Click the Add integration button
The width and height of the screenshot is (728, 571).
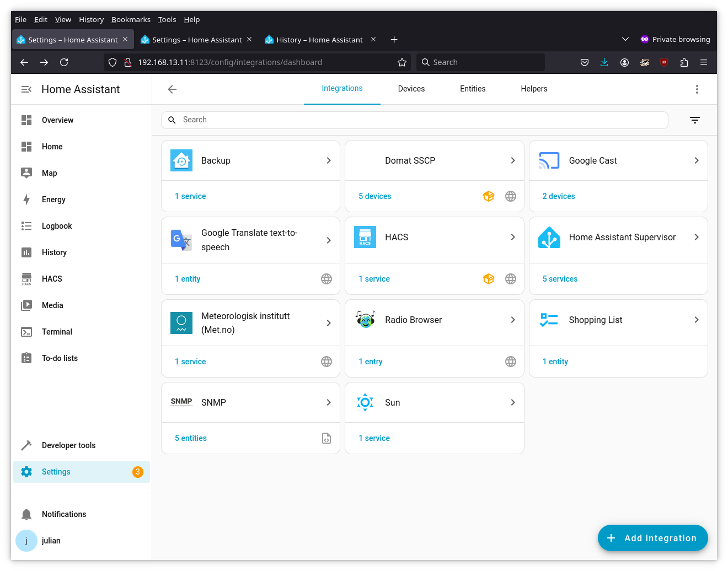653,538
